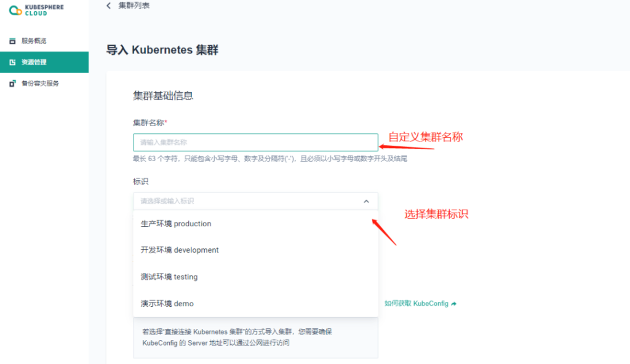The width and height of the screenshot is (630, 364).
Task: Click the KubeSphere Cloud logo
Action: point(36,10)
